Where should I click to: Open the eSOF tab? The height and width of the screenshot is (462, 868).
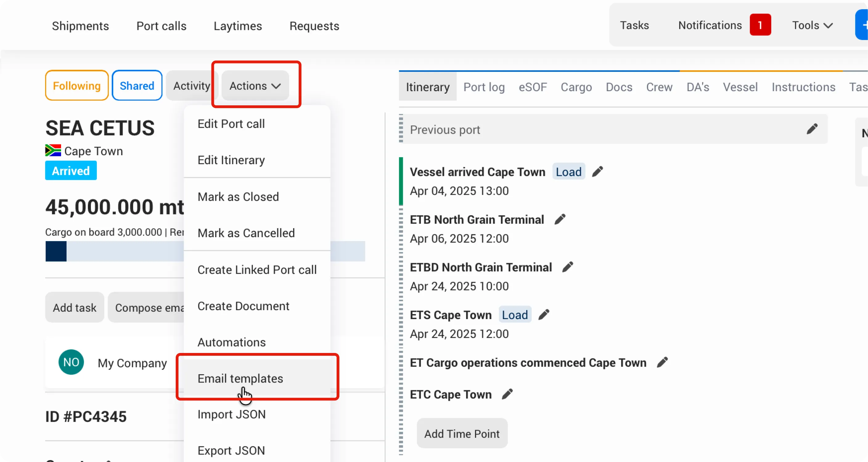click(x=533, y=87)
